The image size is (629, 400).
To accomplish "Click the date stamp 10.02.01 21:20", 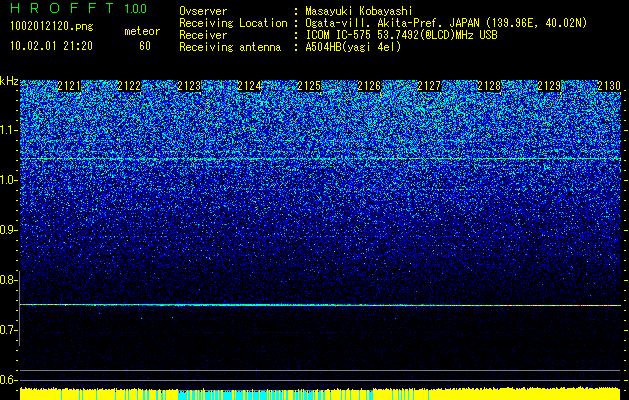I will pyautogui.click(x=51, y=46).
